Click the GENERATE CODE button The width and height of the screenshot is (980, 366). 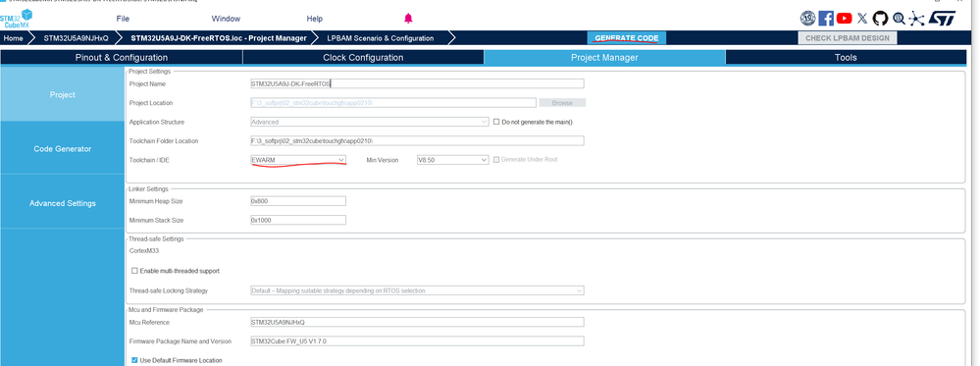pos(626,38)
